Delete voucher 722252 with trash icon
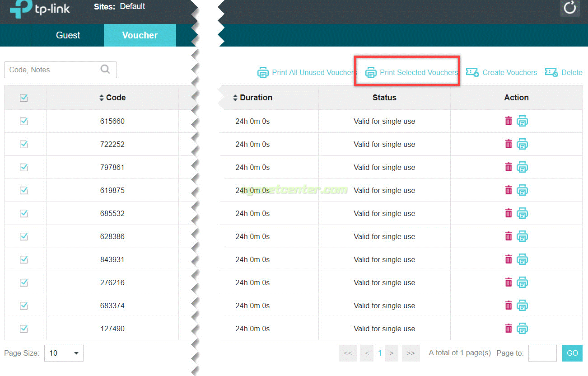Viewport: 588px width, 376px height. [x=509, y=144]
